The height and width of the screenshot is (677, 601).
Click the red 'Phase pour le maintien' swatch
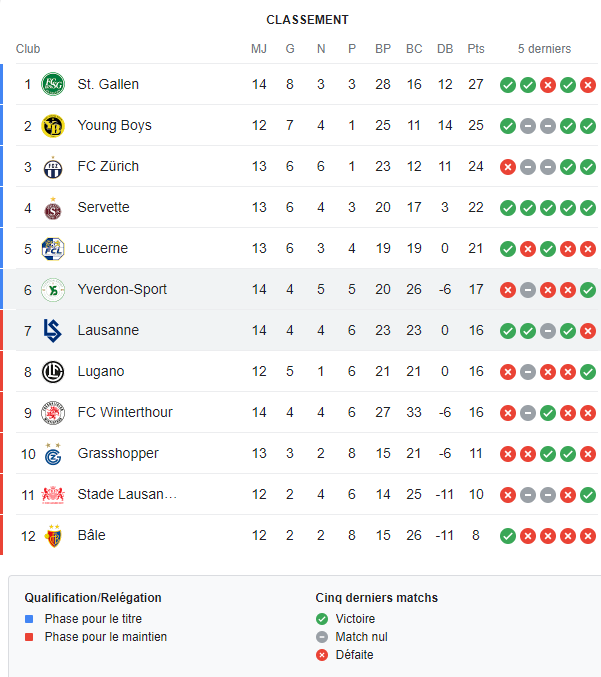30,637
